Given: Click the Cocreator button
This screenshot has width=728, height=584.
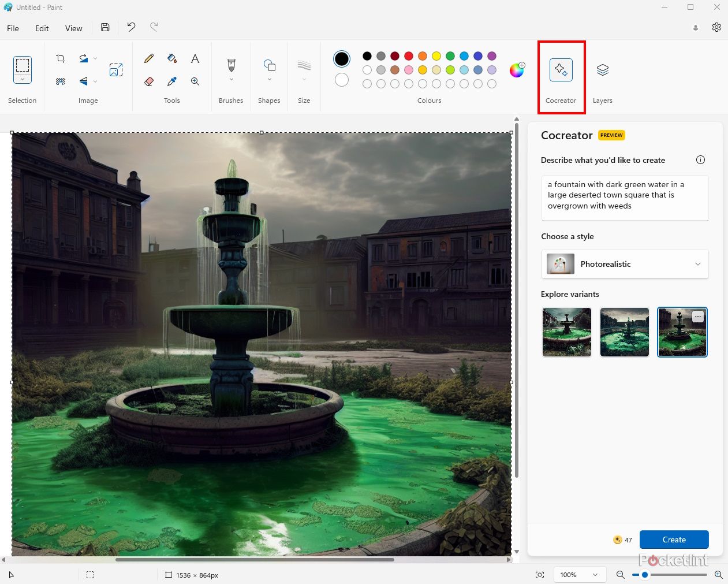Looking at the screenshot, I should [561, 70].
